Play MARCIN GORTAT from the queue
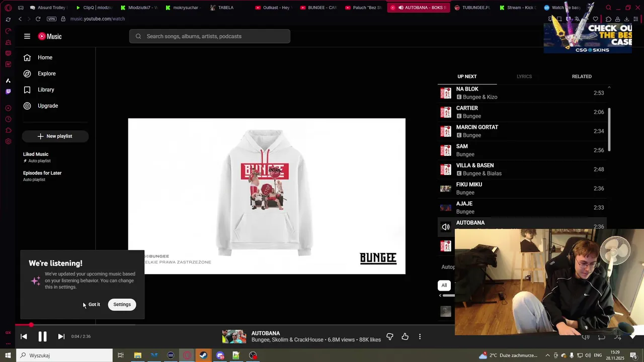The height and width of the screenshot is (362, 644). coord(522,131)
